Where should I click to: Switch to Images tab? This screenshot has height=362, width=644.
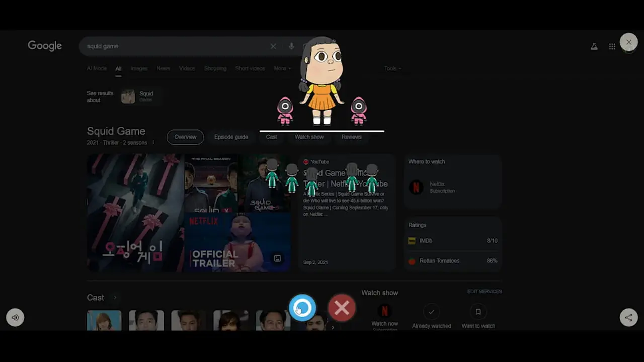point(139,68)
